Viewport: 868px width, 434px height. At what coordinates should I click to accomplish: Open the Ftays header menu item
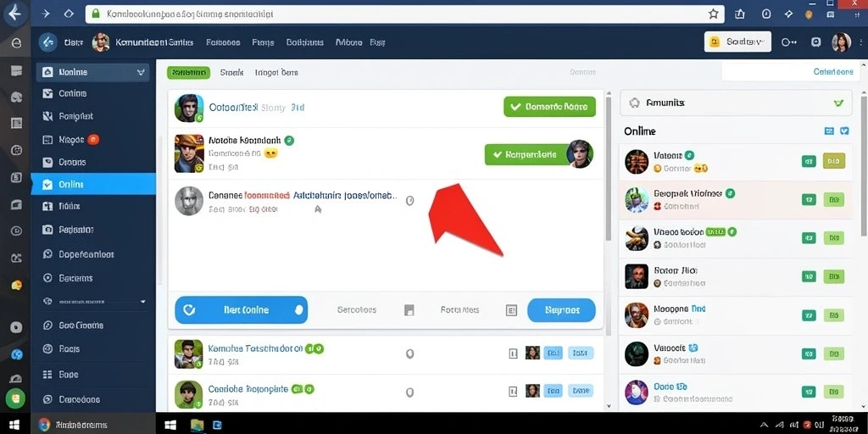(263, 42)
